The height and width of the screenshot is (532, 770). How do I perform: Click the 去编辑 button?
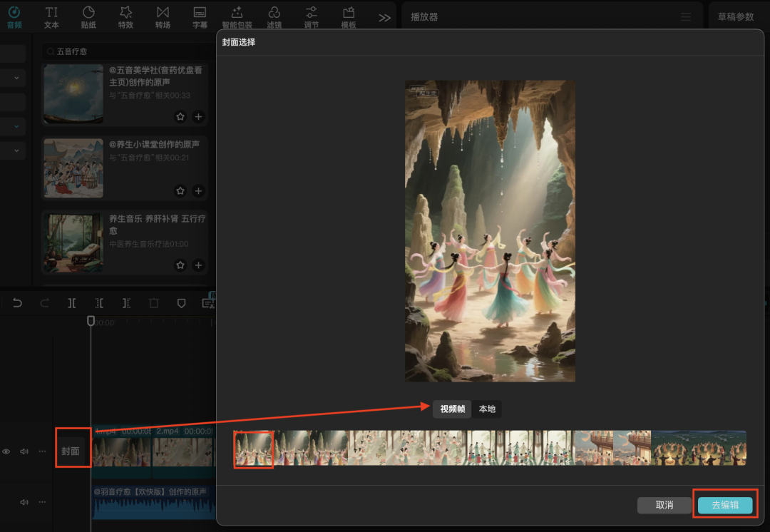pyautogui.click(x=724, y=504)
